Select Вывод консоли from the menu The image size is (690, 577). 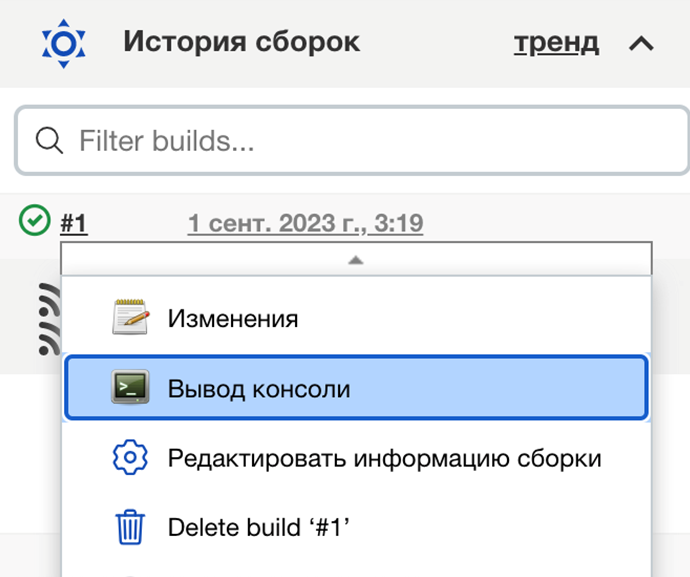[259, 389]
